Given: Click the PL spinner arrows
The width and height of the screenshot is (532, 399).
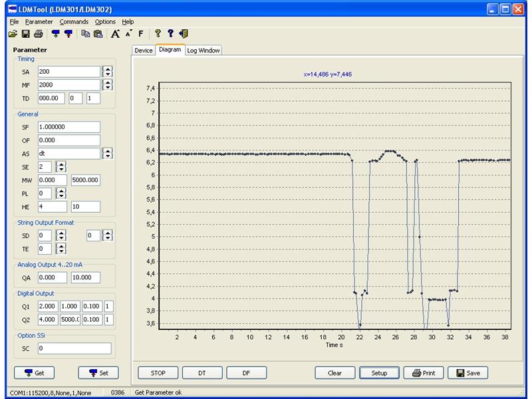Looking at the screenshot, I should (x=61, y=194).
